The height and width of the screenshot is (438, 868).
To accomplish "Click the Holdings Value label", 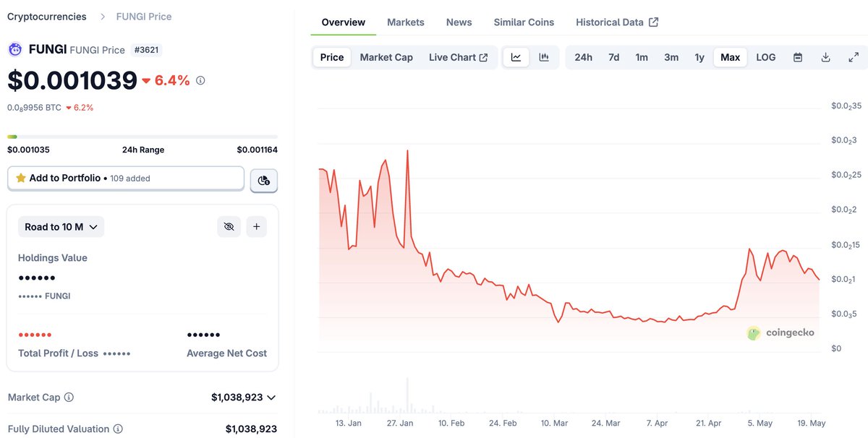I will [x=53, y=258].
